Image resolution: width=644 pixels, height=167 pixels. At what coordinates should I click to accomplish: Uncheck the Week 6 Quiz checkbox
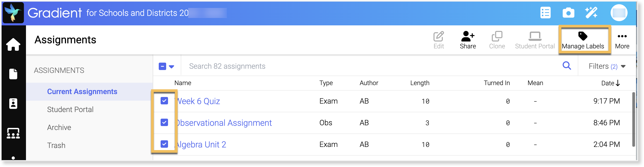(164, 101)
